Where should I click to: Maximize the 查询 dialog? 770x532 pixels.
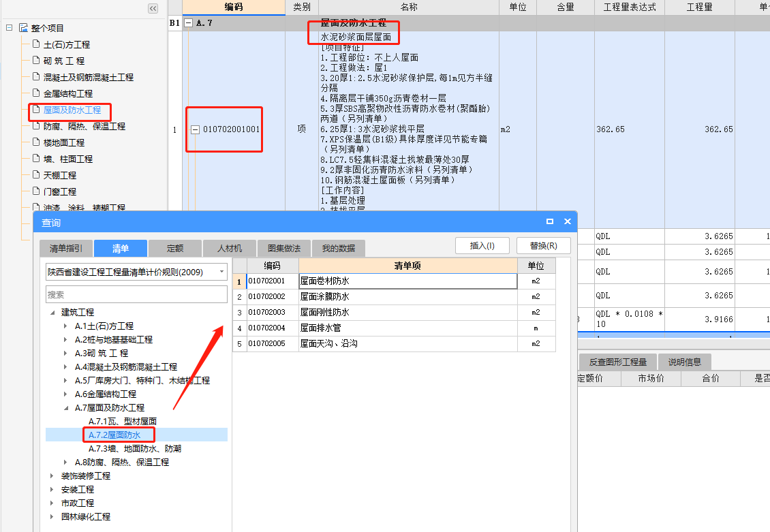(550, 221)
